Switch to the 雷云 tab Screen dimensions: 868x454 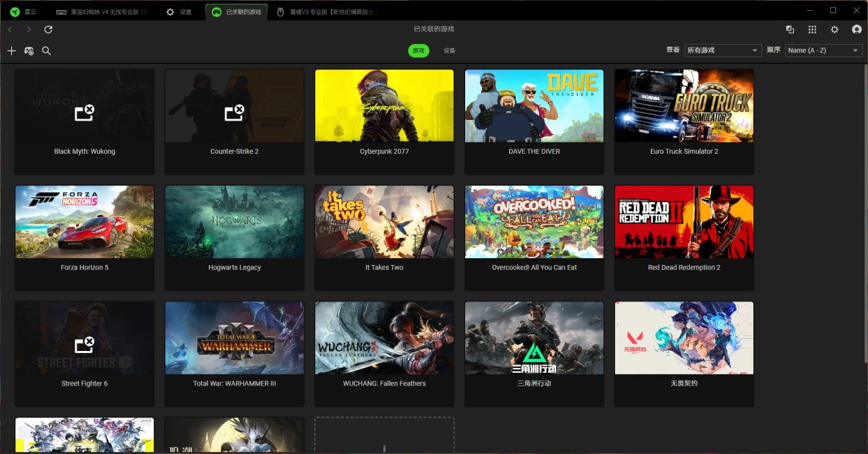pyautogui.click(x=24, y=12)
